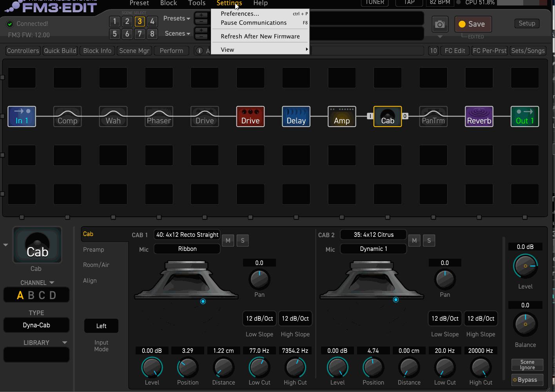Image resolution: width=555 pixels, height=392 pixels.
Task: Click the output Balance knob
Action: coord(525,324)
